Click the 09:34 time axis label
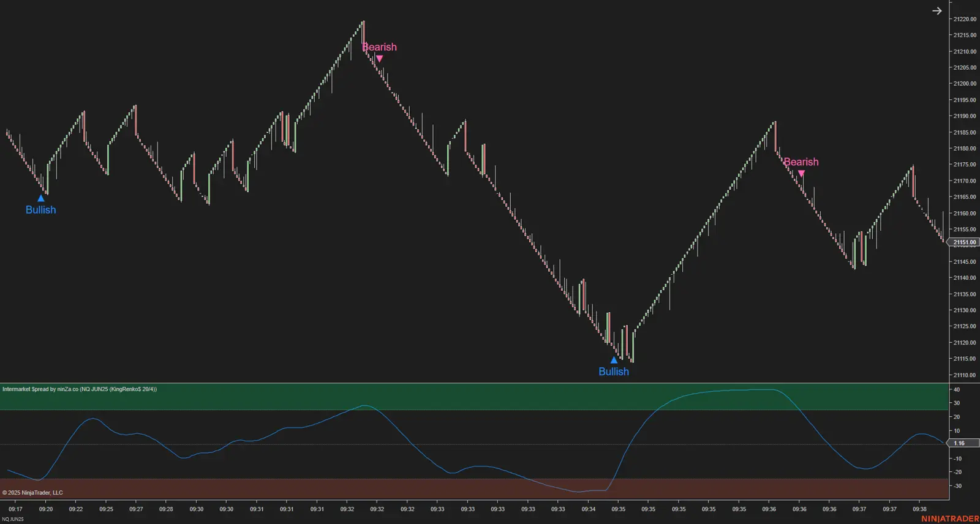This screenshot has width=980, height=524. pyautogui.click(x=588, y=509)
